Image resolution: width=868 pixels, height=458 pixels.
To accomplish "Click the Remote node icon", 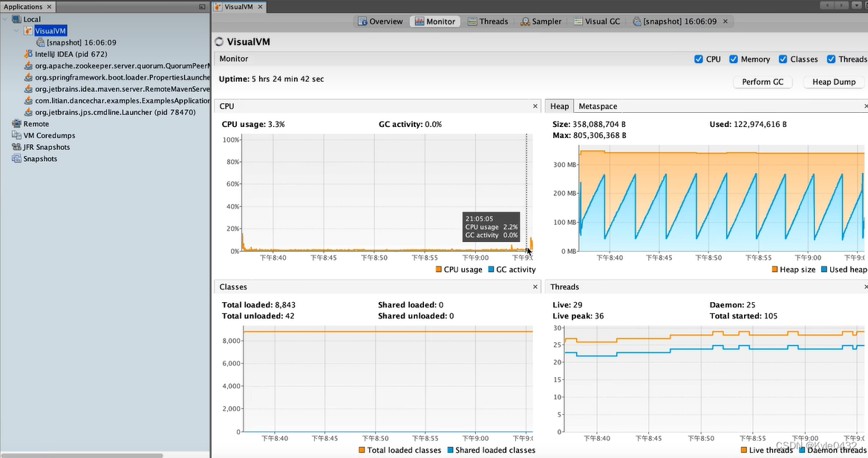I will pos(16,124).
